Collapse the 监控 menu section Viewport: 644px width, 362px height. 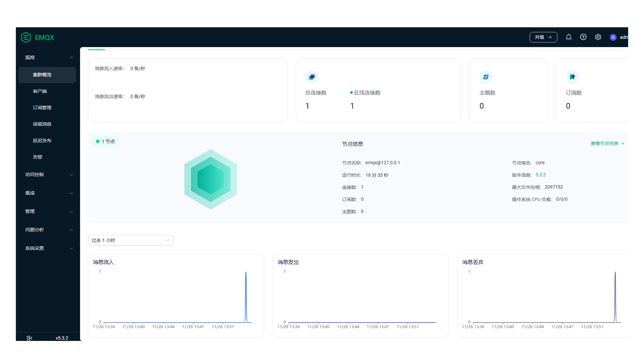(49, 57)
